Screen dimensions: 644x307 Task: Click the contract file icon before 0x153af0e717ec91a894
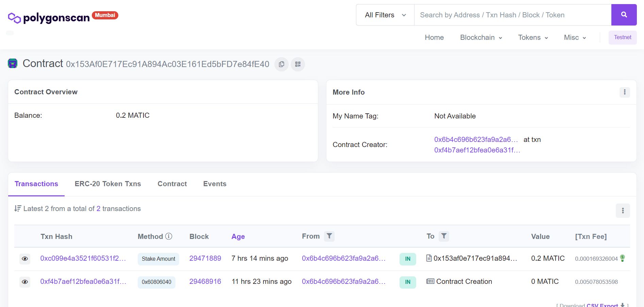click(x=429, y=258)
